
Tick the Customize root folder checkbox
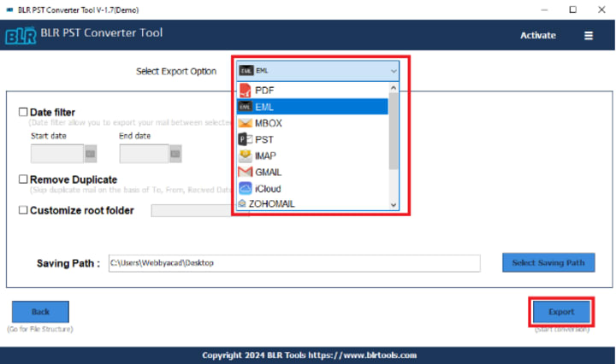click(23, 210)
